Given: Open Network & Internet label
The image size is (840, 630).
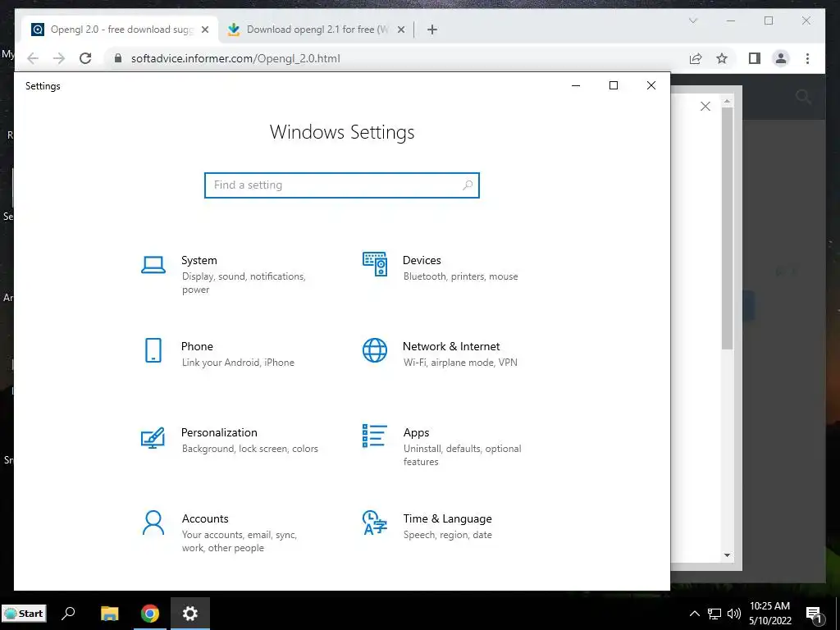Looking at the screenshot, I should tap(451, 347).
